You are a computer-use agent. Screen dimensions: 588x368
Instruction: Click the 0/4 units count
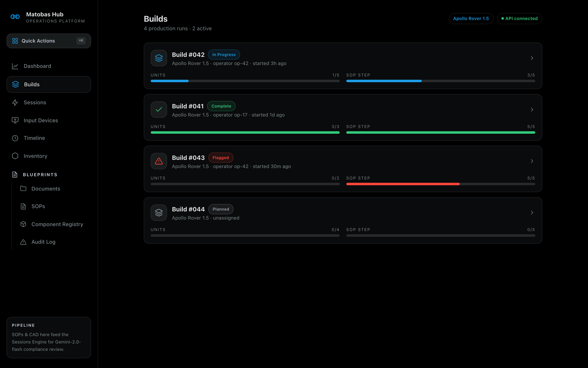[336, 230]
